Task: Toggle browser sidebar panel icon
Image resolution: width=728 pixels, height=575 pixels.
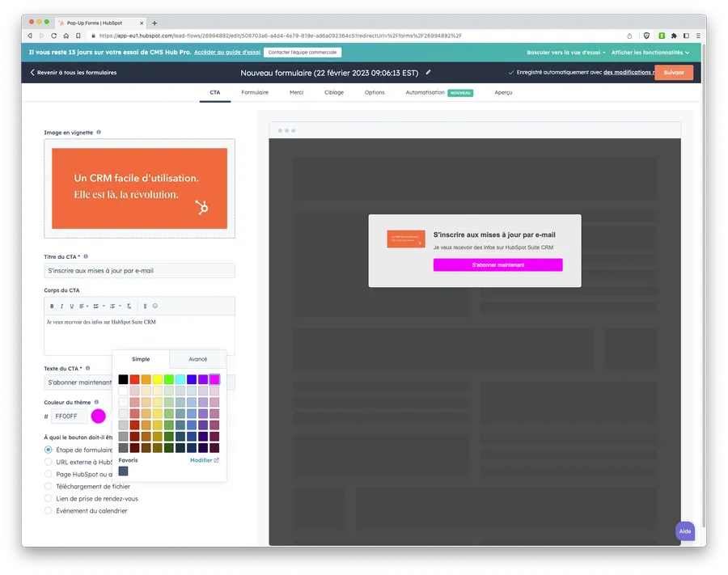Action: (686, 36)
